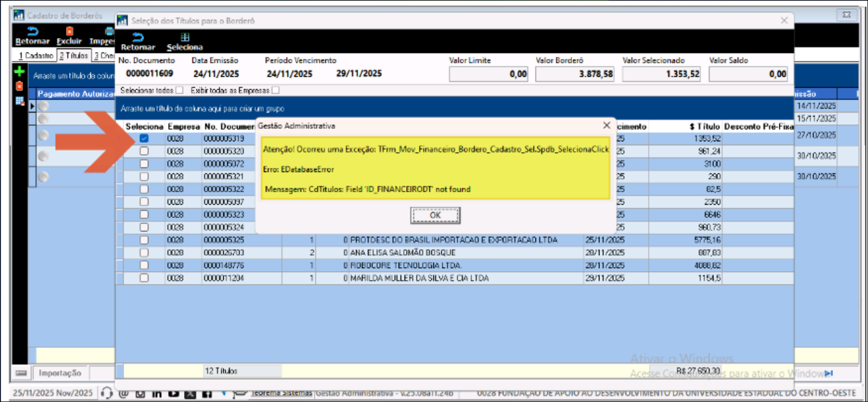Click the Valor Limite input field
This screenshot has width=868, height=402.
tap(489, 74)
